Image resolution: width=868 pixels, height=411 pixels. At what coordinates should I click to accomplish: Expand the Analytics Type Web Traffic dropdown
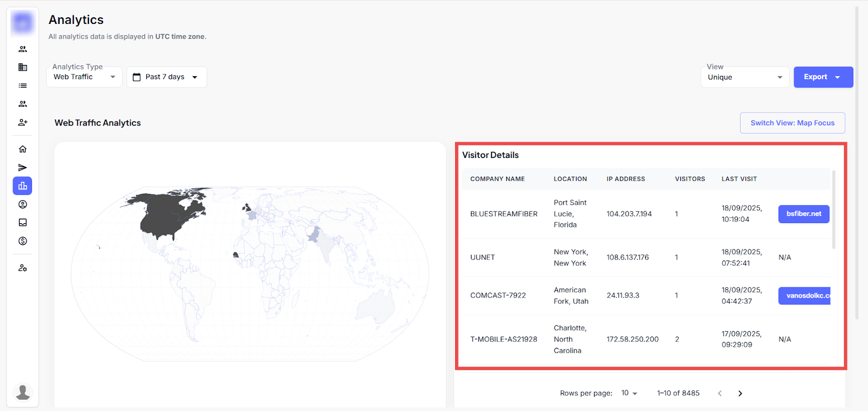pos(85,77)
